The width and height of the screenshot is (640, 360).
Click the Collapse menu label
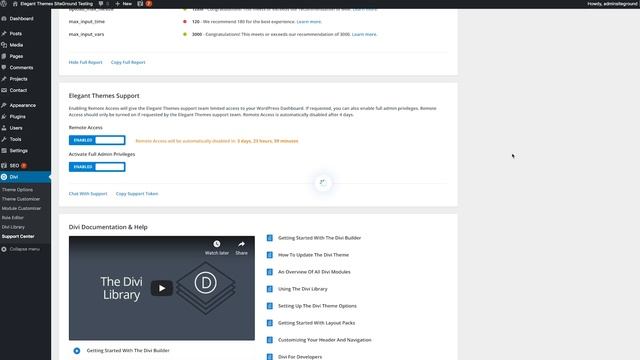(x=24, y=249)
